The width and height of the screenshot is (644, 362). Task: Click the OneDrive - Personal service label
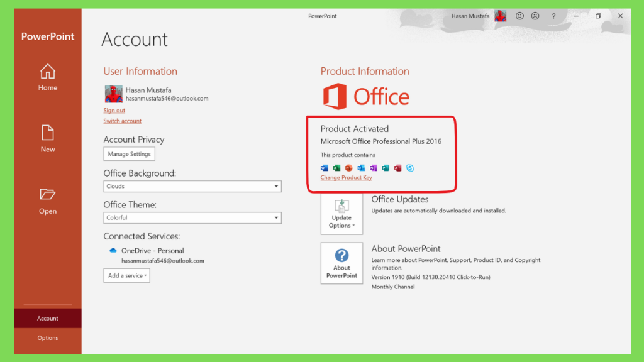pos(152,251)
